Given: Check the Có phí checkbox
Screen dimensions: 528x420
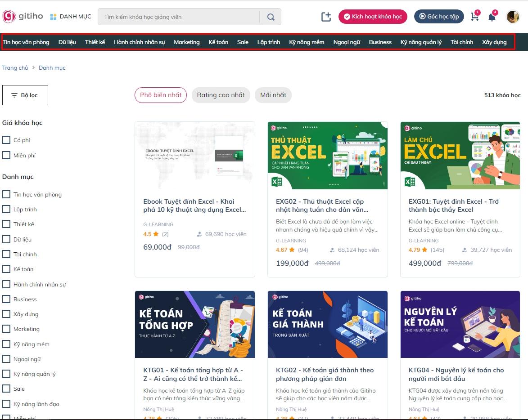Looking at the screenshot, I should [6, 140].
